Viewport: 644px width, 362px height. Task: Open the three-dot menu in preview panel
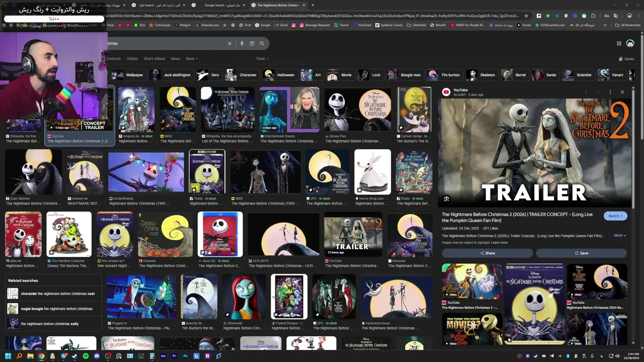click(x=610, y=92)
